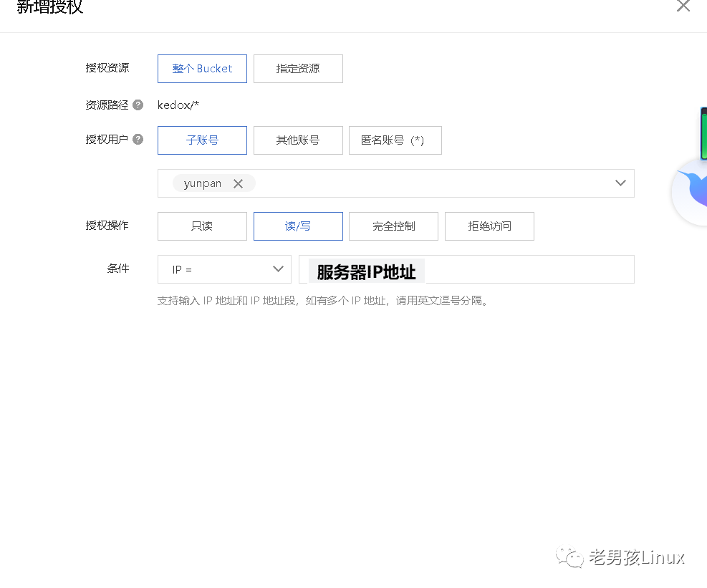Choose the 其他账号 user type
Viewport: 707px width, 588px height.
[x=298, y=140]
